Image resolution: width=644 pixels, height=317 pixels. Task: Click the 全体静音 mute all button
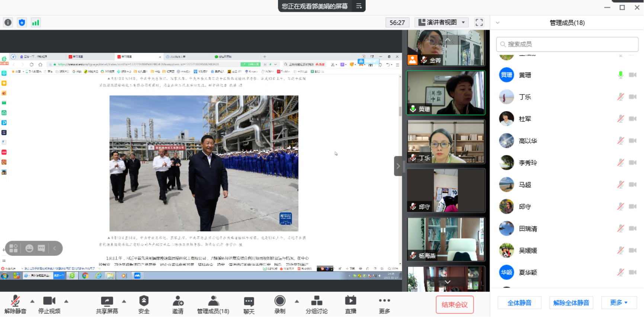[519, 302]
